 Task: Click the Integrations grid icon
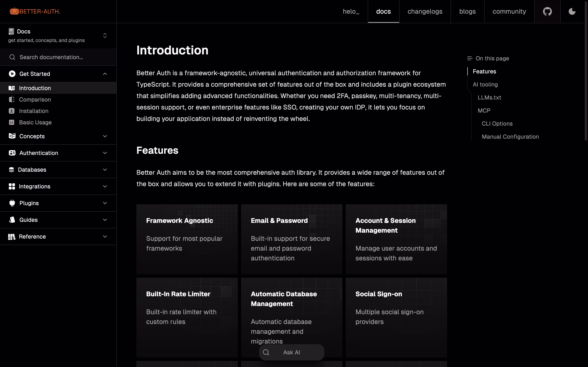pos(12,186)
